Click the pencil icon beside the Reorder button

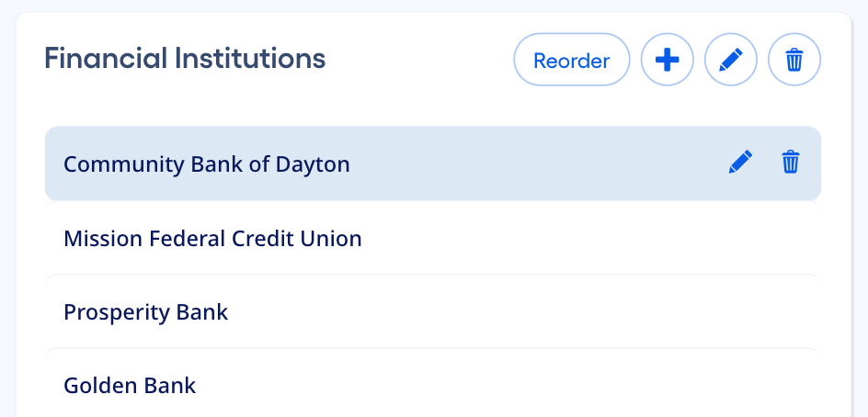[730, 61]
